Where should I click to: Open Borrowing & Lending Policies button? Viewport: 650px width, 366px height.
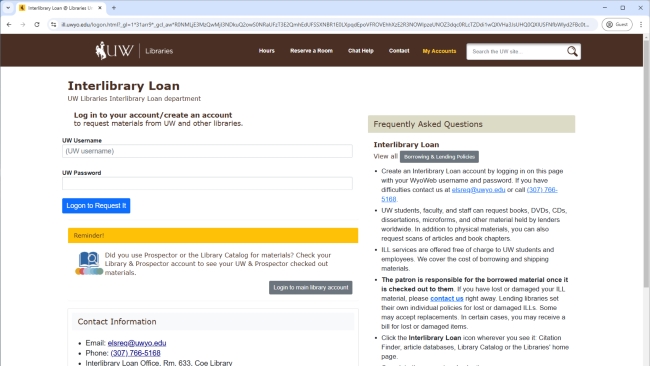[439, 157]
